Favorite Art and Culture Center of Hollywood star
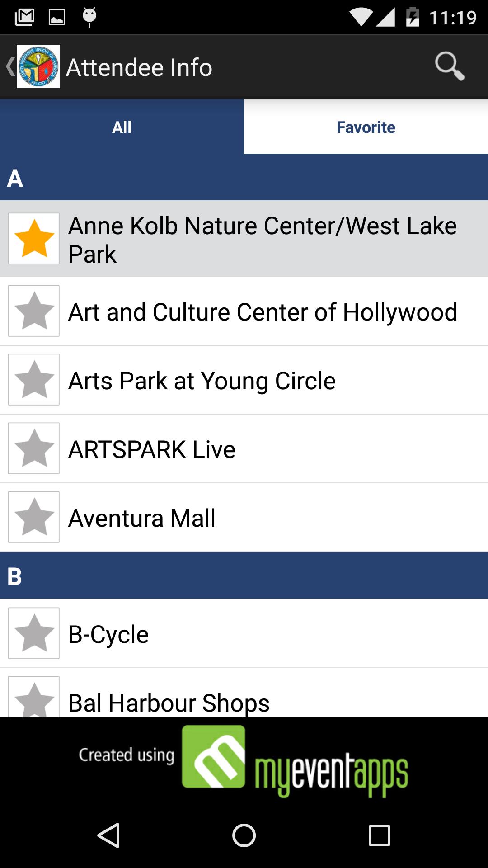Image resolution: width=488 pixels, height=868 pixels. coord(34,311)
